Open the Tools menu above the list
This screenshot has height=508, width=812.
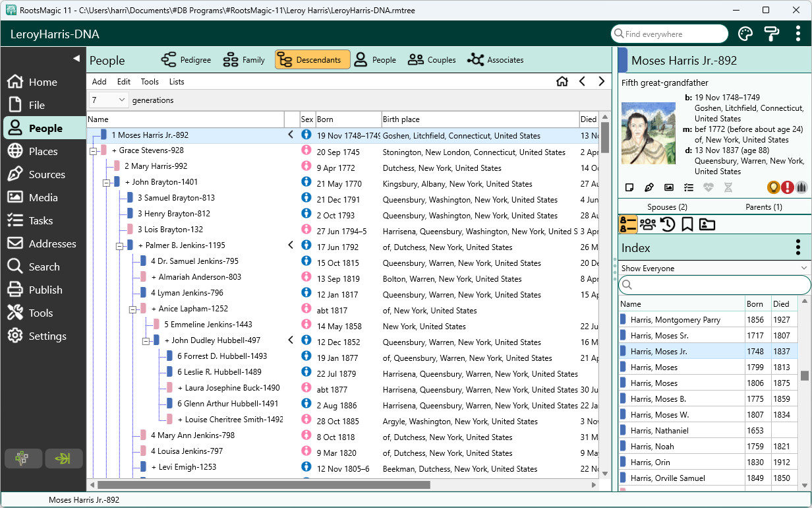(x=150, y=82)
